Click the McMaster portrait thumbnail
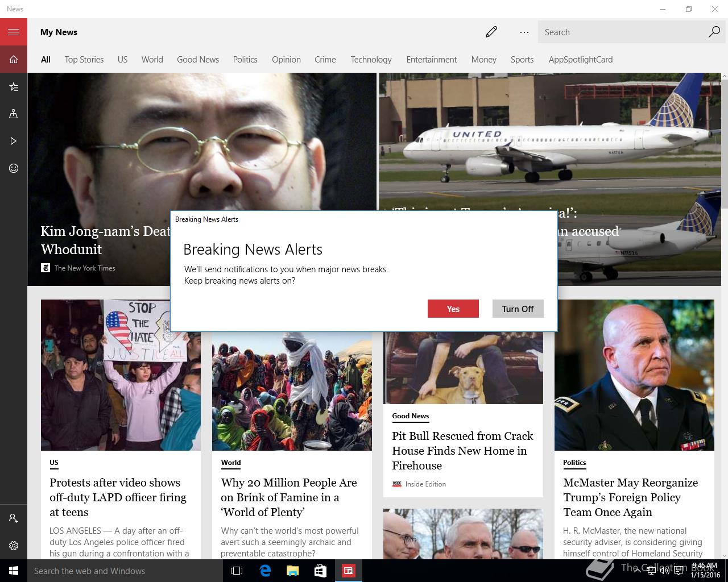 [634, 375]
